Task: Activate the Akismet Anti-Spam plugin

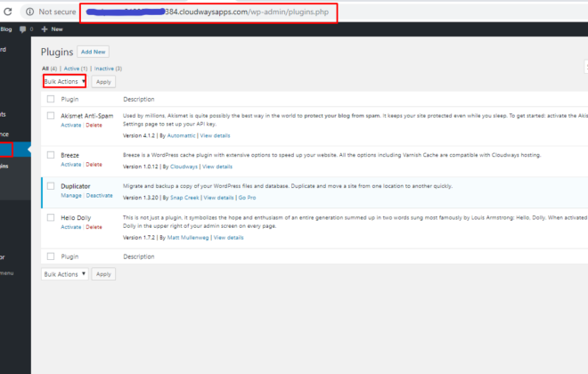Action: pyautogui.click(x=71, y=126)
